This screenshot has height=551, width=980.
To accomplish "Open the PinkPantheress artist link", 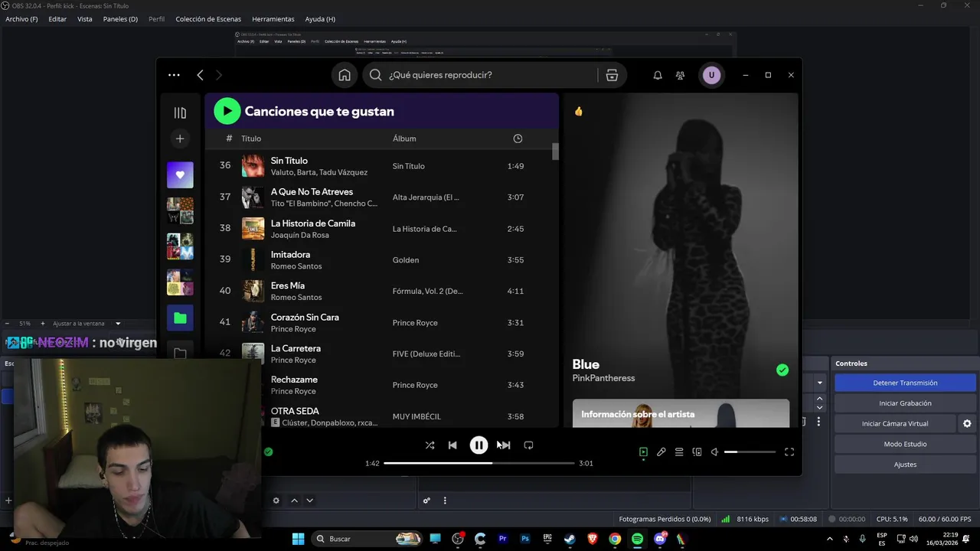I will coord(603,378).
